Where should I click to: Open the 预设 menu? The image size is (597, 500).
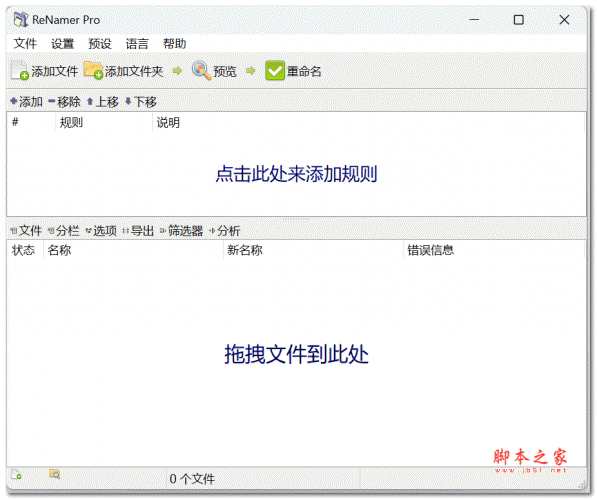coord(100,44)
